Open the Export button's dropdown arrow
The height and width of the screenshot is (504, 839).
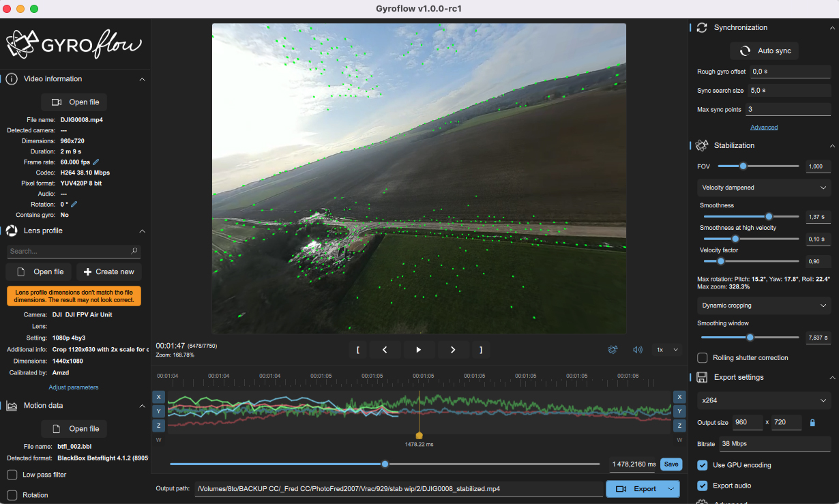(x=673, y=489)
